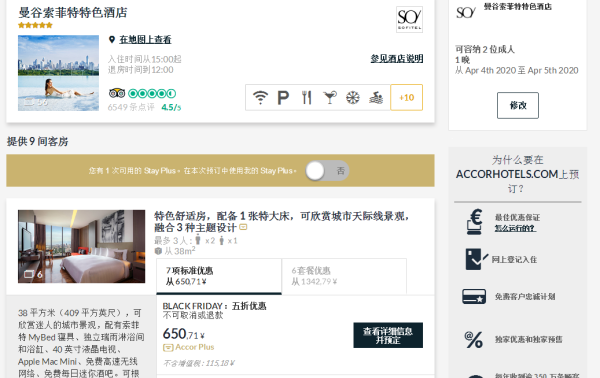Screen dimensions: 600x378
Task: Click the room size cube icon
Action: point(158,251)
